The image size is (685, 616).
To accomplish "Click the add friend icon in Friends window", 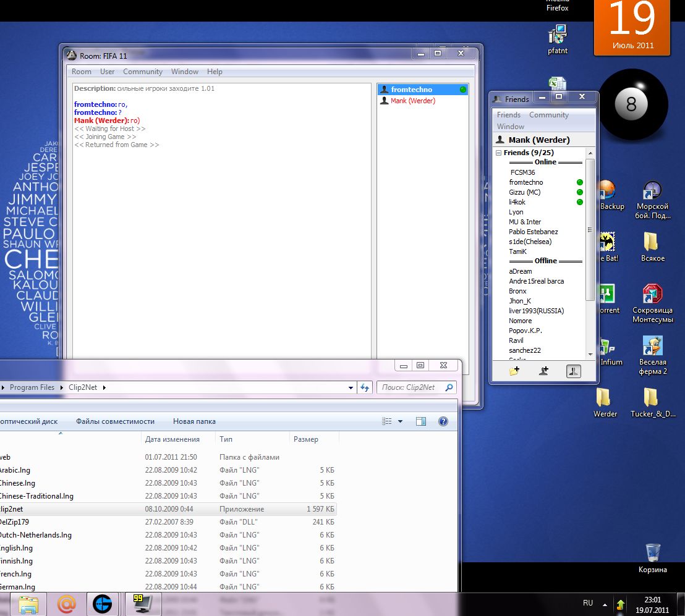I will pos(543,371).
